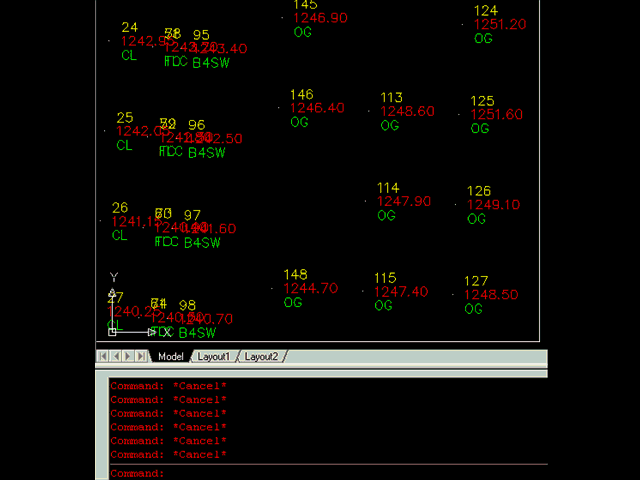Select OG description under point 124
The image size is (640, 480).
click(483, 39)
